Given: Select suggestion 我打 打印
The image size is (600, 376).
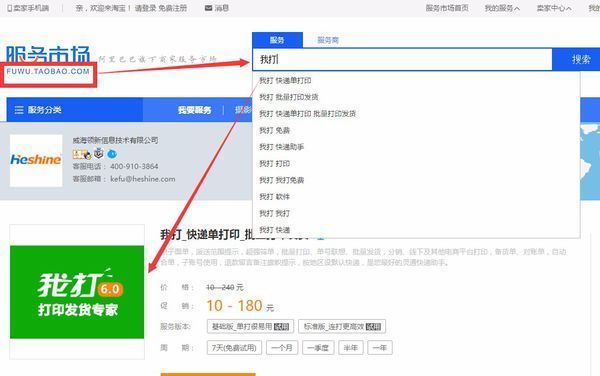Looking at the screenshot, I should pyautogui.click(x=274, y=164).
